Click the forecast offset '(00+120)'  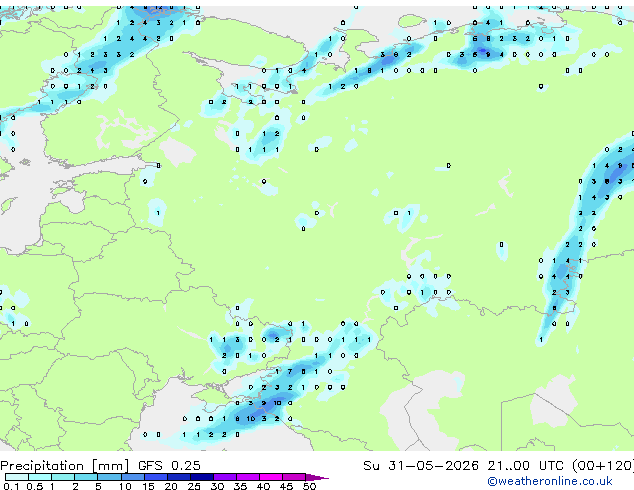(603, 466)
